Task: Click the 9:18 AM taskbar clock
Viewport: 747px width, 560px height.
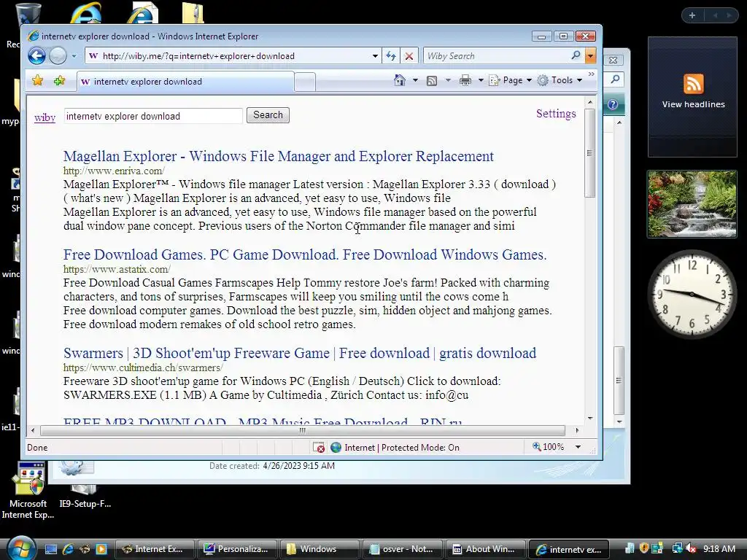Action: (x=719, y=548)
